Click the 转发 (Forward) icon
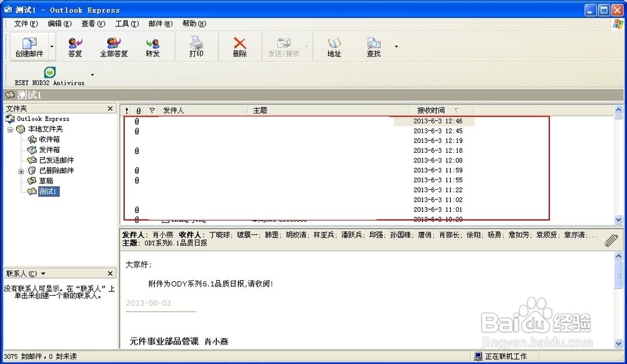 pos(154,46)
